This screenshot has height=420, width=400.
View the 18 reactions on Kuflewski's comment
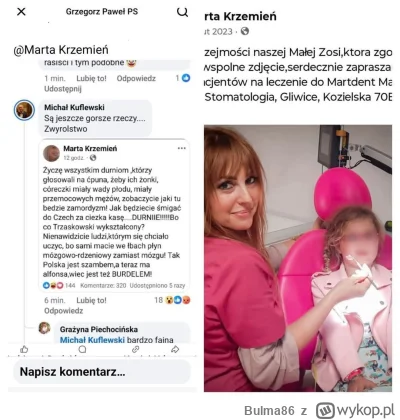coord(172,300)
